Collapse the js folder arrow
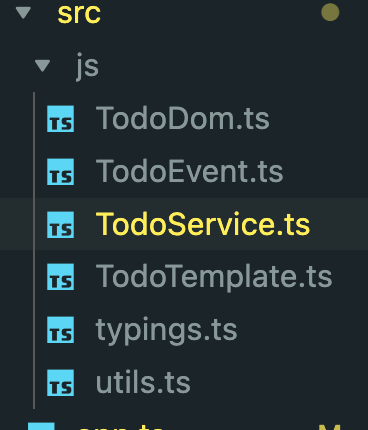Screen dimensions: 368x430 tap(42, 66)
